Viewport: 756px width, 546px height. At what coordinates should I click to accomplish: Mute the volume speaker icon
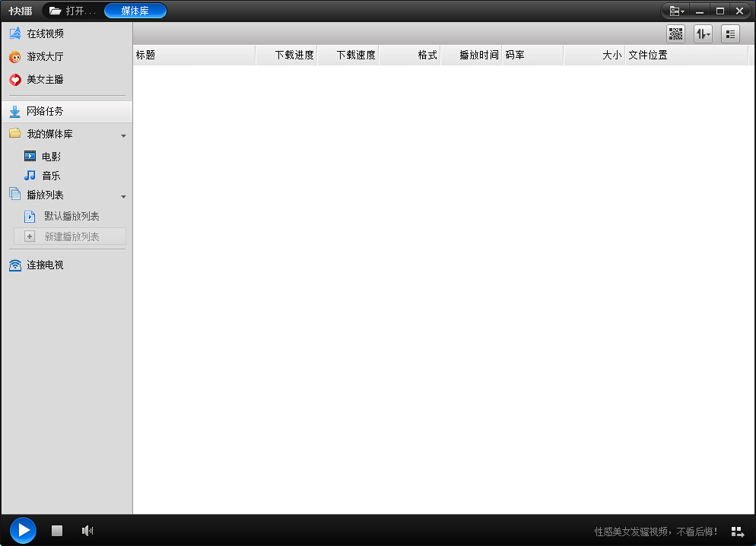[x=87, y=531]
